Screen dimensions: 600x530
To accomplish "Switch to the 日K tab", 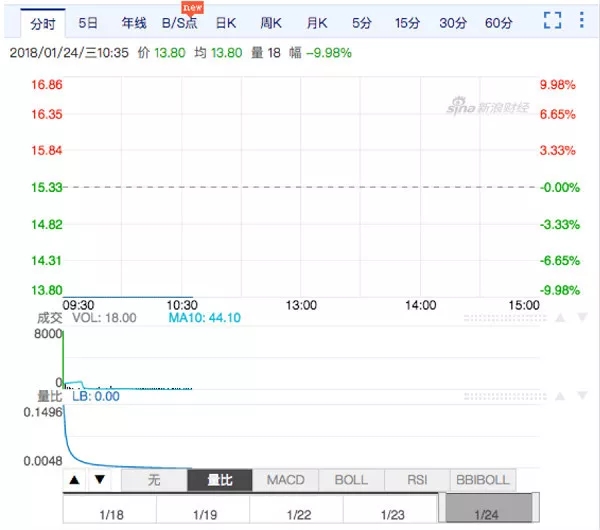I will point(226,22).
